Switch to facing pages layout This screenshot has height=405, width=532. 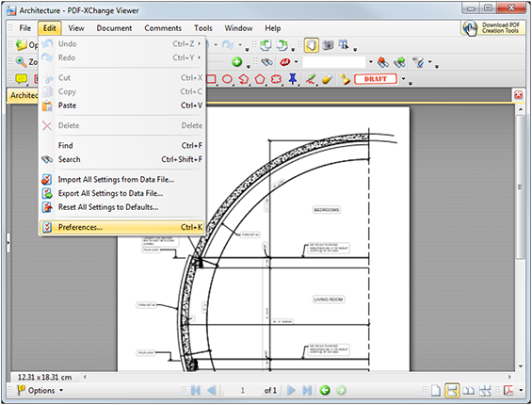[x=469, y=391]
